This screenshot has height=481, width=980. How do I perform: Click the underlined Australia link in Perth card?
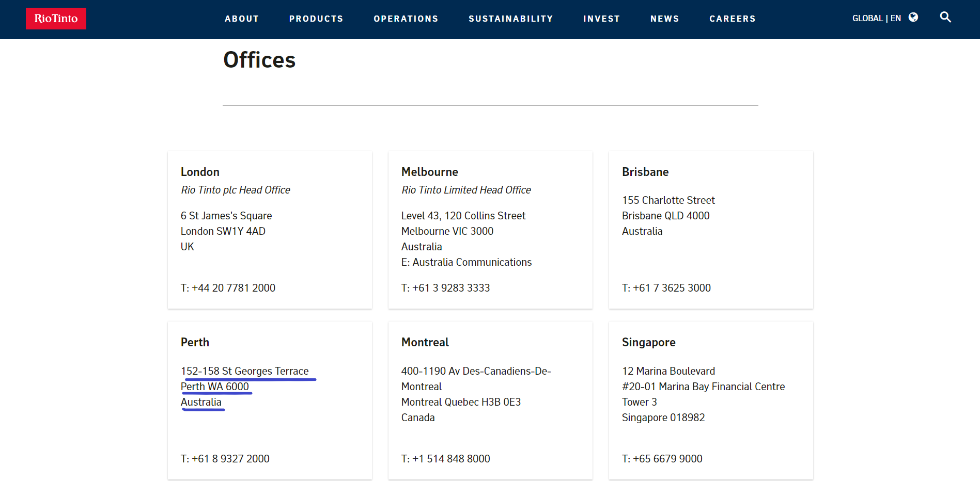(201, 402)
